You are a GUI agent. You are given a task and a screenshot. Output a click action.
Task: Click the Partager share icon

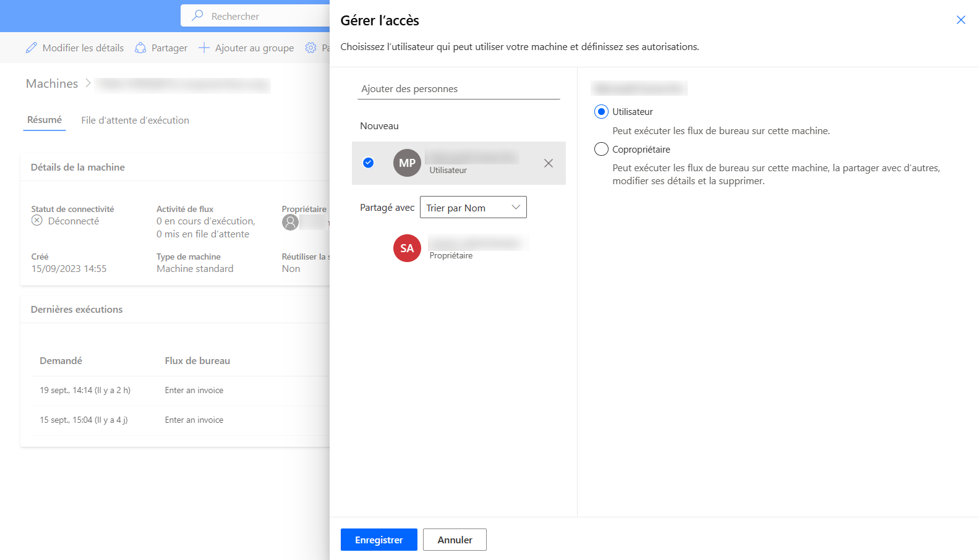pos(140,48)
